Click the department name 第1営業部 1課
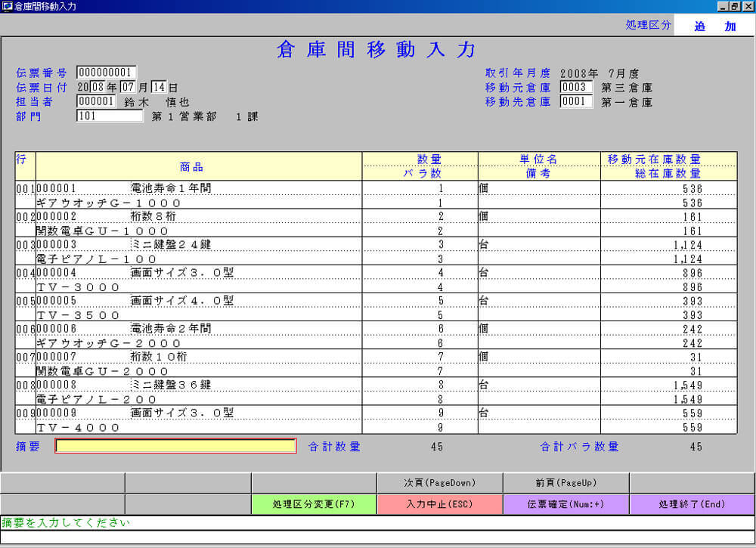Screen dimensions: 756x548 pyautogui.click(x=205, y=116)
